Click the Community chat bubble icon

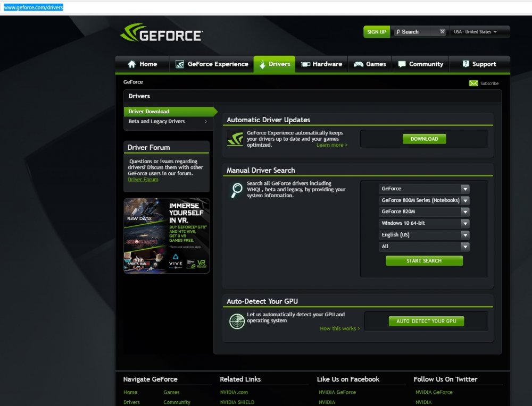[x=402, y=64]
